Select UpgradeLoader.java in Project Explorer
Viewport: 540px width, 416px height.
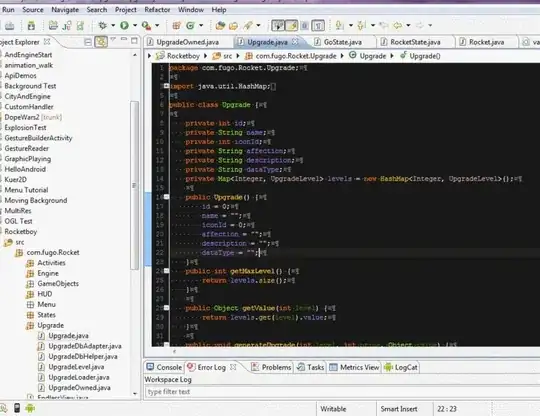click(x=79, y=377)
